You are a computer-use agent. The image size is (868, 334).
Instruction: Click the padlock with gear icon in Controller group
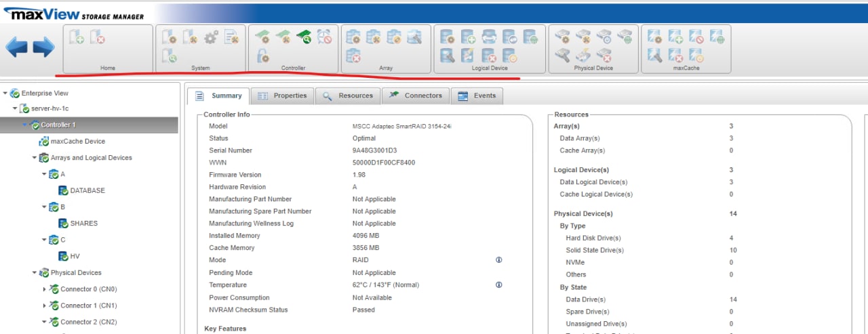262,57
